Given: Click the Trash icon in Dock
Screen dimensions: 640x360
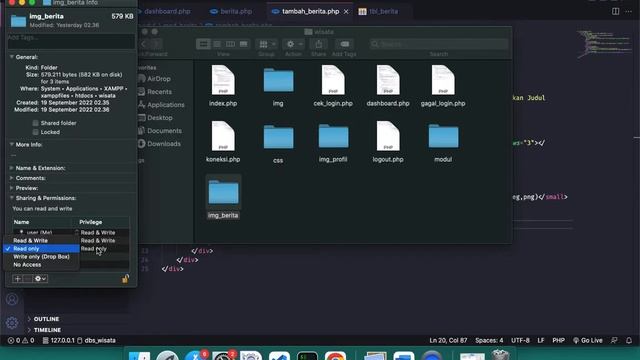Looking at the screenshot, I should click(x=500, y=355).
